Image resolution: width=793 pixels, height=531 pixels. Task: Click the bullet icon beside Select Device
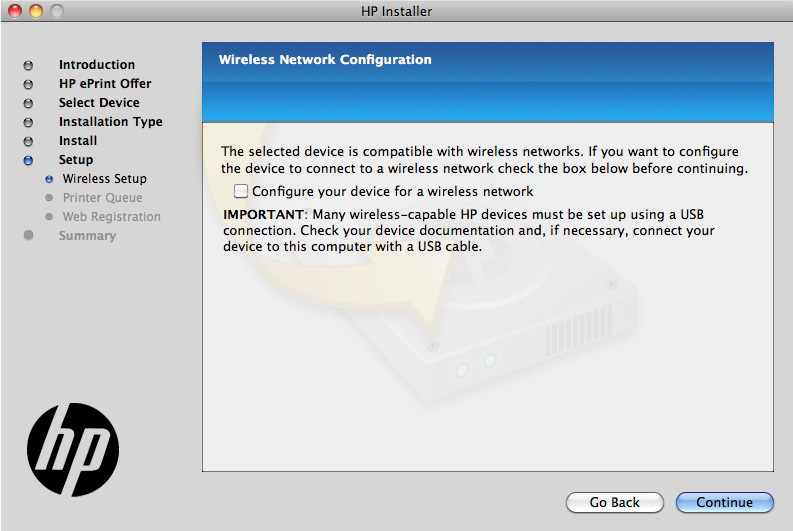[x=28, y=103]
